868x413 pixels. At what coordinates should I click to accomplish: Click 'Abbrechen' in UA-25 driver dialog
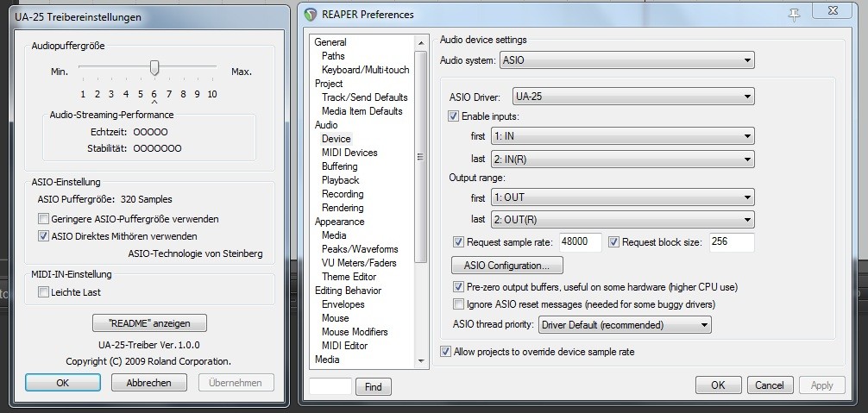149,383
